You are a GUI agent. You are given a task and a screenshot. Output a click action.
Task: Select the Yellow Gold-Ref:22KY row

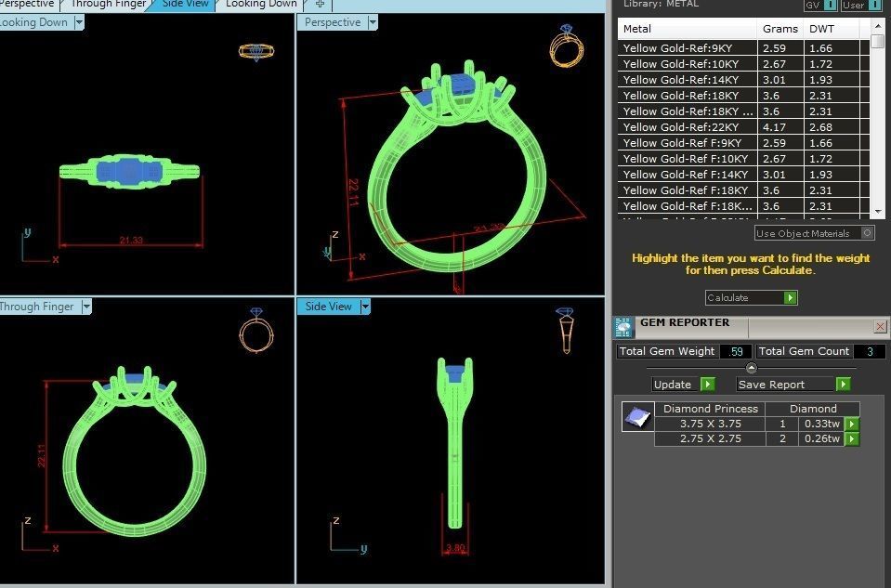[743, 127]
